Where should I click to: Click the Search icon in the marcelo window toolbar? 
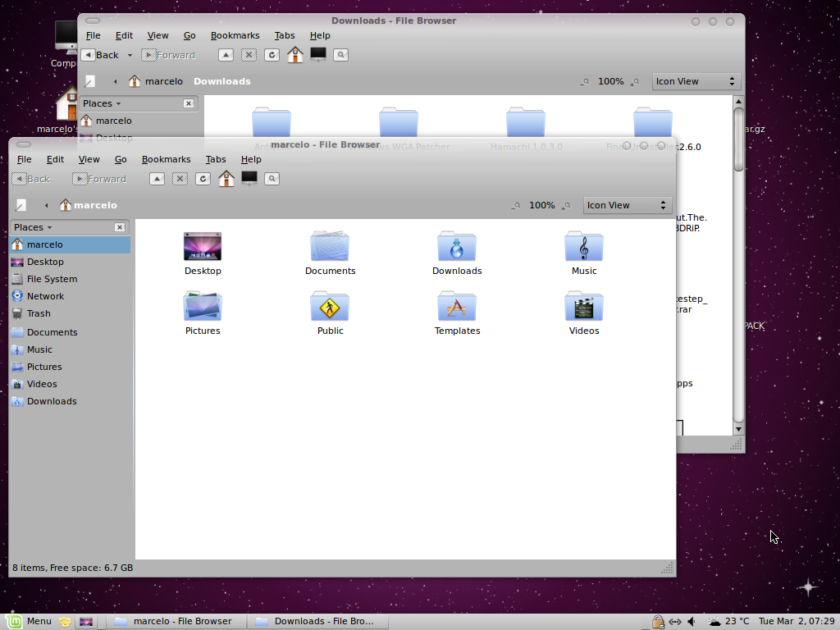pos(272,179)
